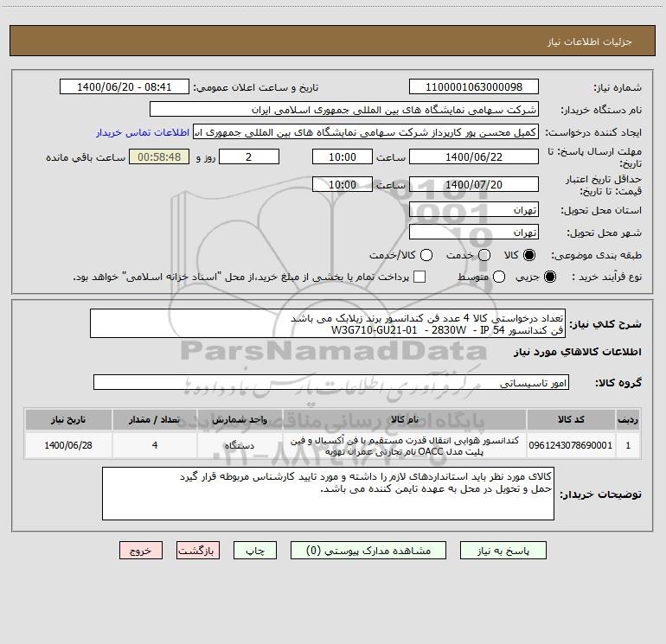Click the نام کالا column header

click(405, 419)
